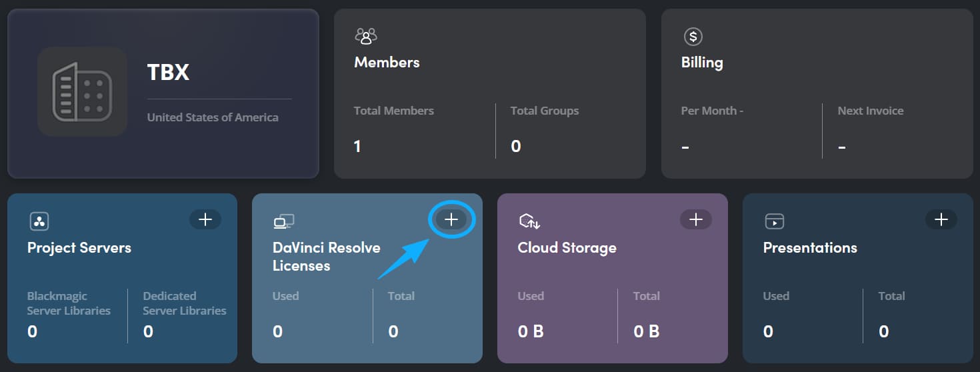Open the Presentations card title

810,247
